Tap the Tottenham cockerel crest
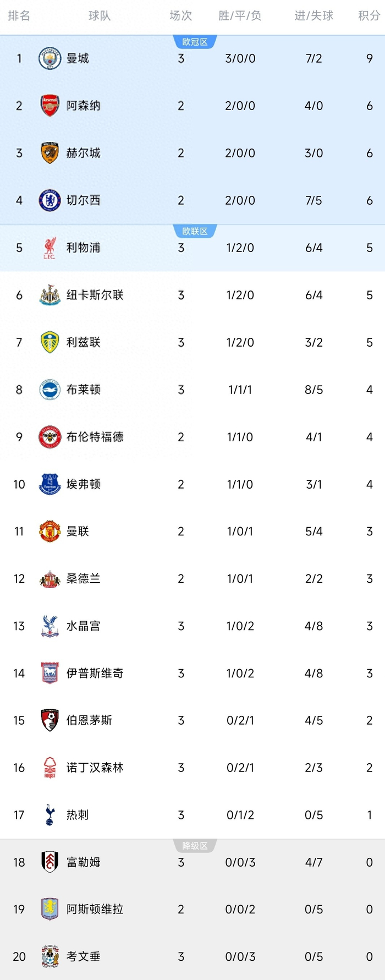This screenshot has height=980, width=385. 50,815
